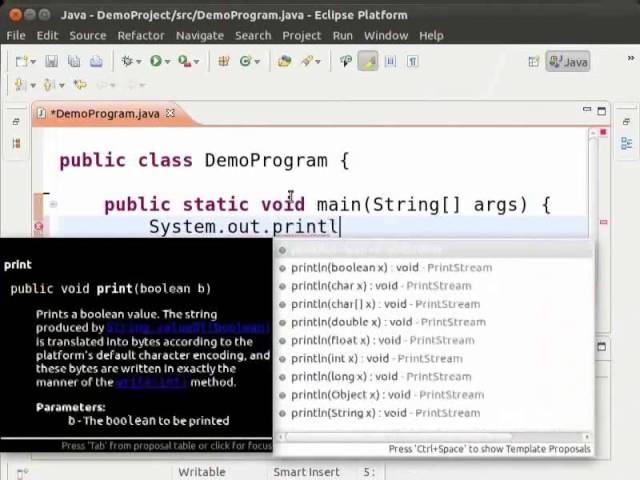
Task: Click the right sidebar Outline icon
Action: 627,143
